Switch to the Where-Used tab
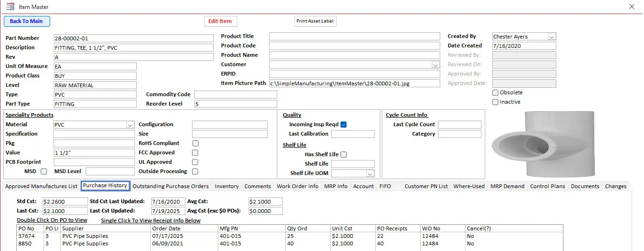This screenshot has height=251, width=644. pos(469,186)
